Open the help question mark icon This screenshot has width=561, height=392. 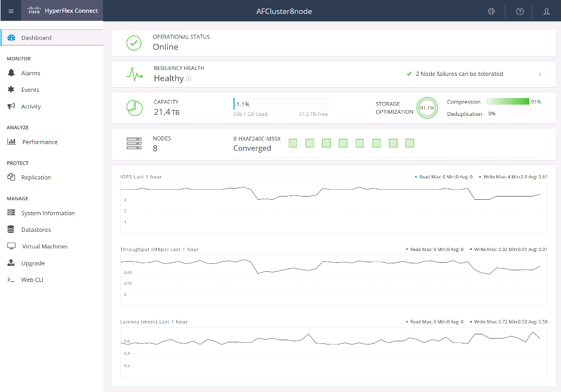519,11
